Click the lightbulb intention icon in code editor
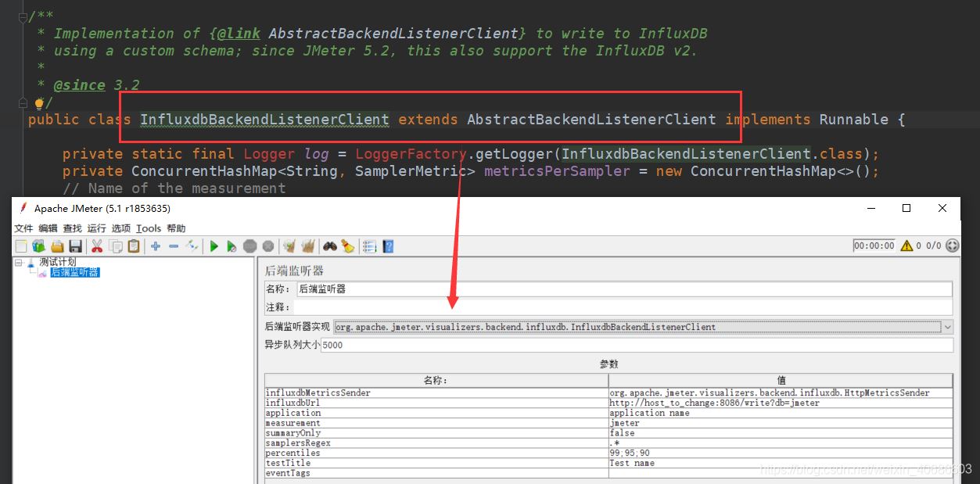 (x=39, y=102)
